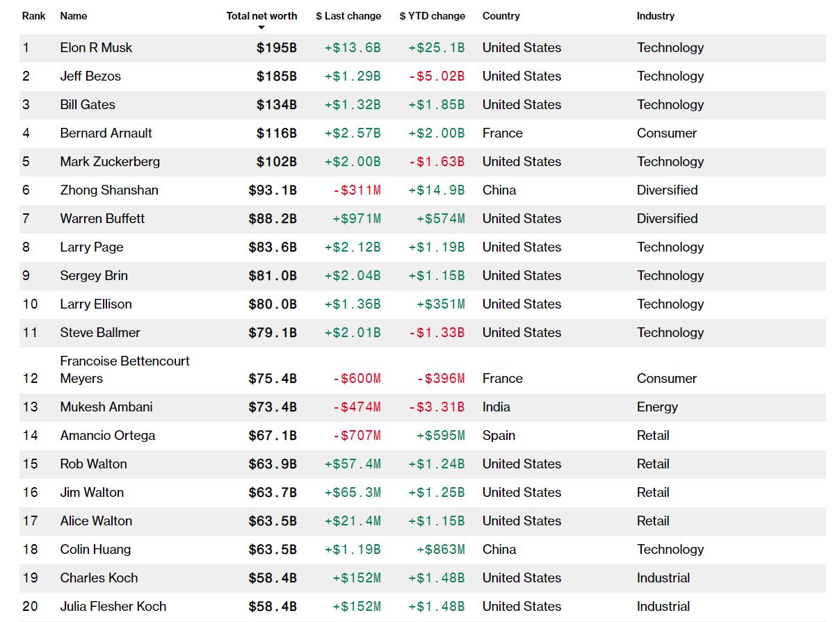Open Jeff Bezos profile link
The width and height of the screenshot is (840, 622).
(x=90, y=76)
